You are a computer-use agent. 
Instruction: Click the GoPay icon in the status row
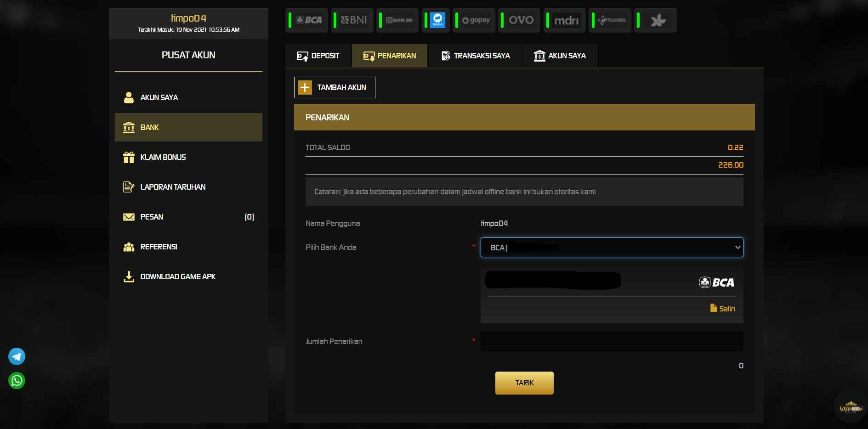(x=474, y=20)
